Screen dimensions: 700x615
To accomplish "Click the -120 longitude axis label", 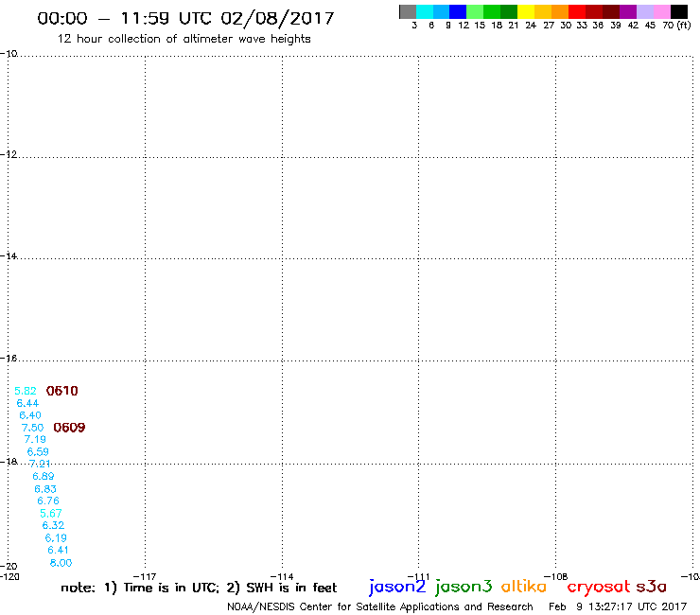I will click(9, 576).
